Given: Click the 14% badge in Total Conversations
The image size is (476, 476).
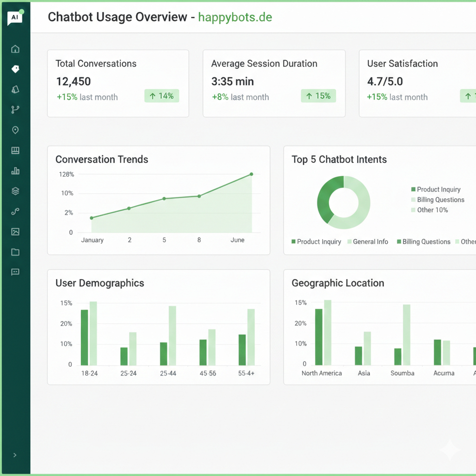Looking at the screenshot, I should coord(161,96).
